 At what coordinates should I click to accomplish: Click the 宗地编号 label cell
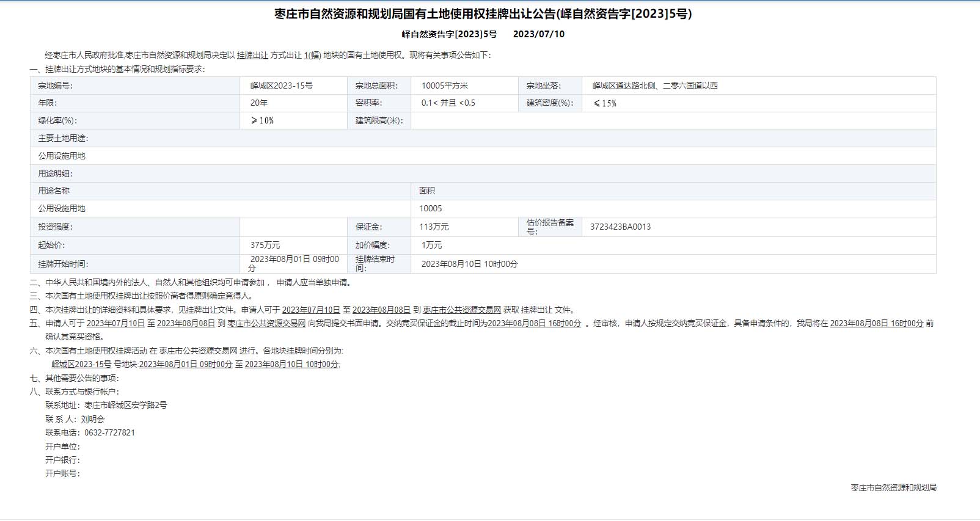point(135,86)
